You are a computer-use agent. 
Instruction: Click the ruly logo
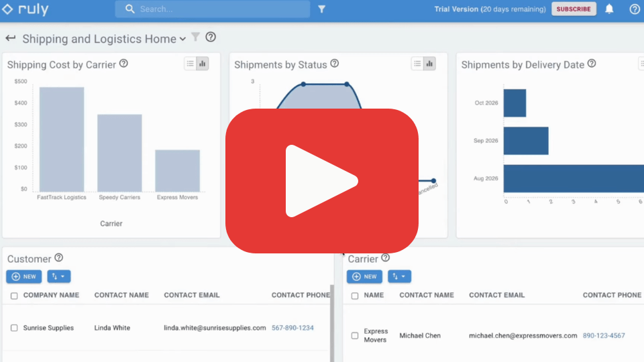[x=25, y=9]
